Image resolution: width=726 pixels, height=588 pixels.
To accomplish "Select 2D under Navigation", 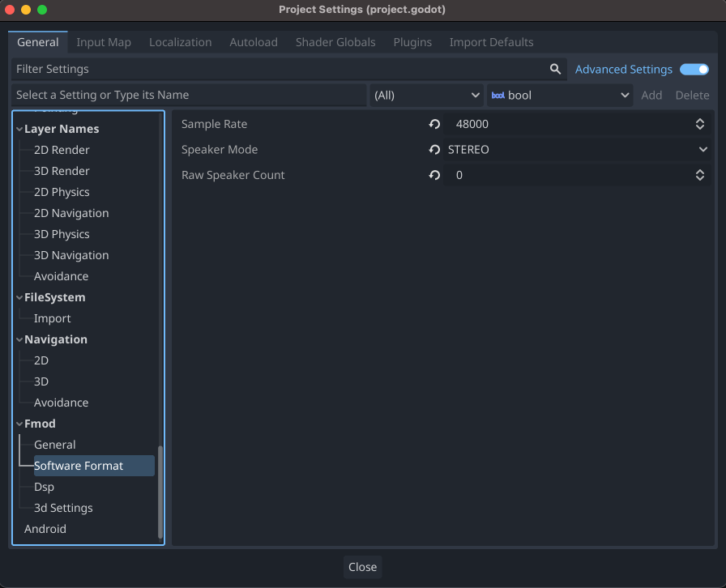I will 41,360.
